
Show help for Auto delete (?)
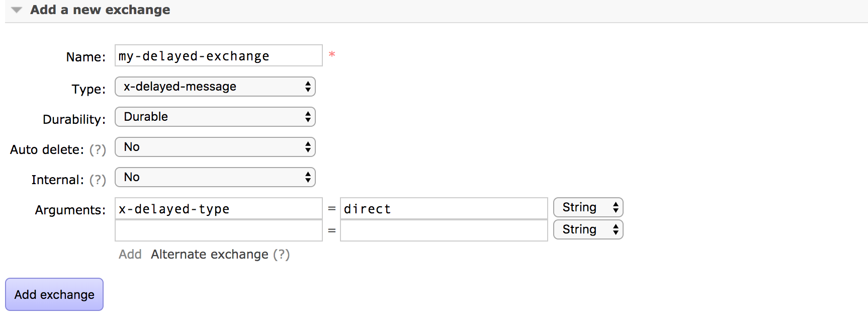point(98,150)
